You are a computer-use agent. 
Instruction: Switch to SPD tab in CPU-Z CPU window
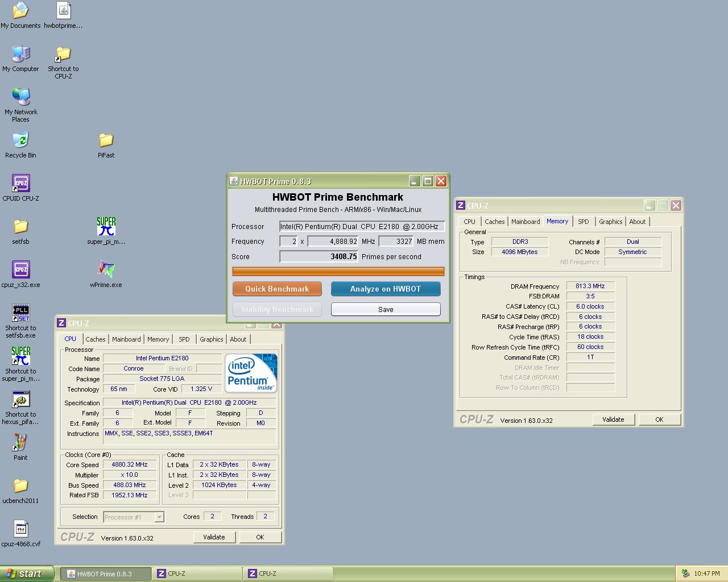tap(184, 339)
